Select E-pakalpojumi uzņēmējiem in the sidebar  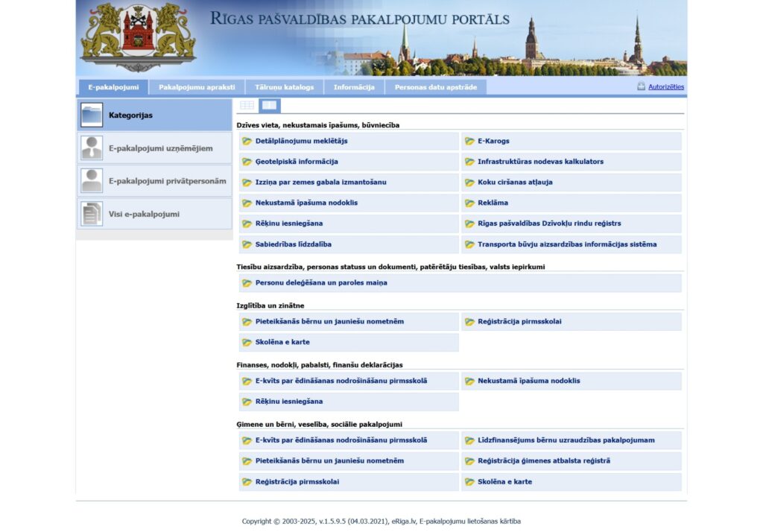(x=154, y=148)
